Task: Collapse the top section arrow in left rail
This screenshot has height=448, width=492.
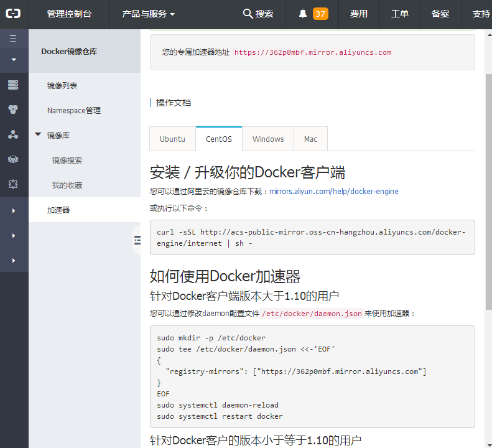Action: pyautogui.click(x=13, y=60)
